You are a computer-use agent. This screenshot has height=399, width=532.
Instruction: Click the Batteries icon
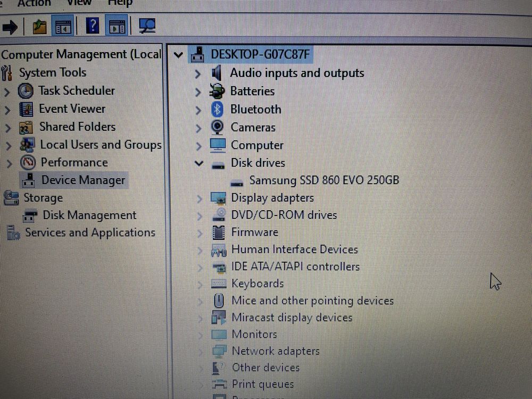(217, 92)
